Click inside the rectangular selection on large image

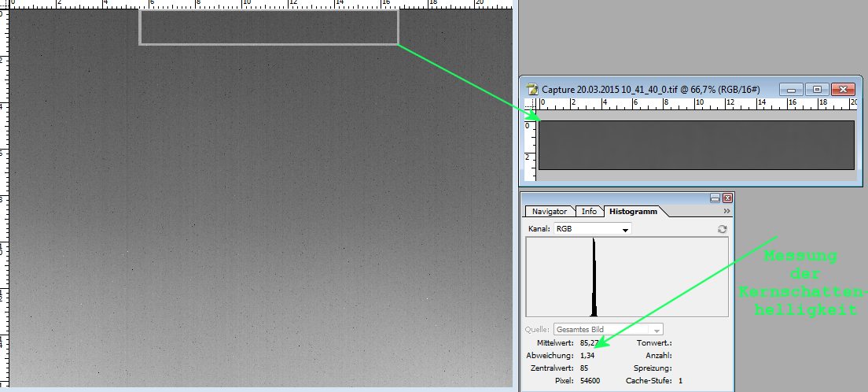tap(269, 27)
